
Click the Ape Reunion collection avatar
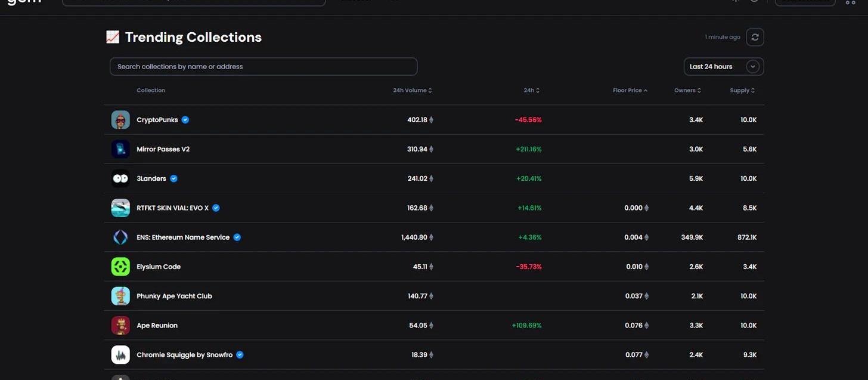(120, 325)
